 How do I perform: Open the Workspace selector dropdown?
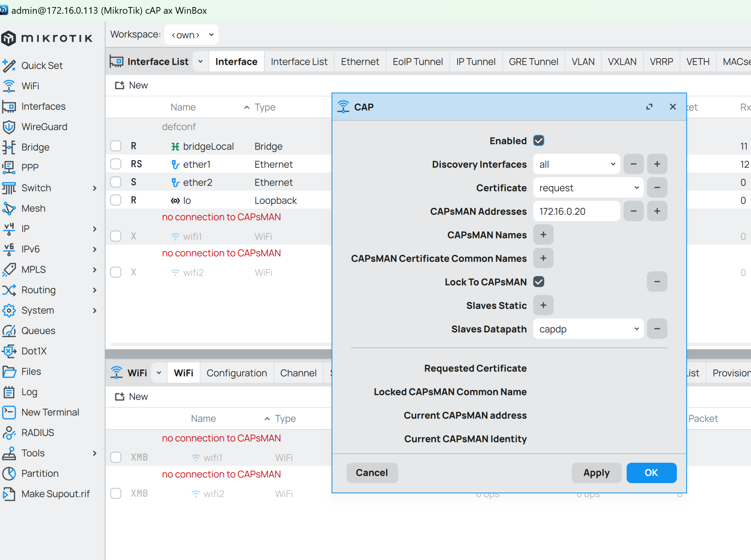(191, 35)
